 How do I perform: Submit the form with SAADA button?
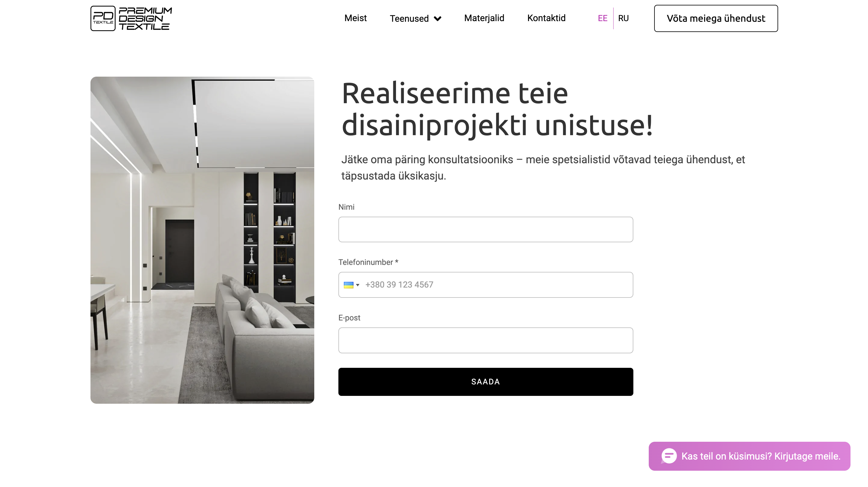[x=486, y=381]
